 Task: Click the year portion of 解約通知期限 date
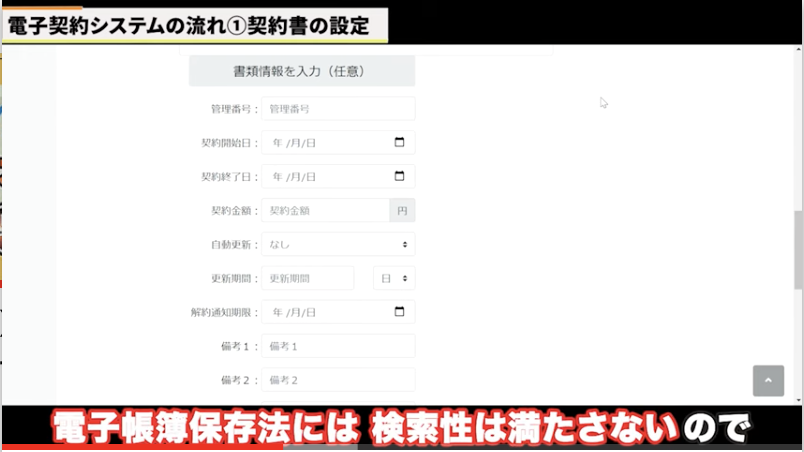[x=277, y=312]
